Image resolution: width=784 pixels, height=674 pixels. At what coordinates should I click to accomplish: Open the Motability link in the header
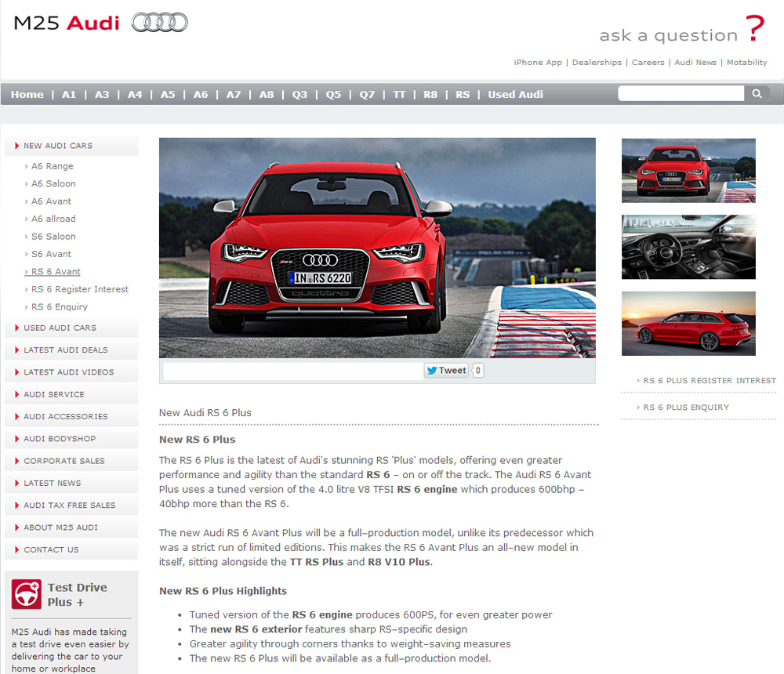tap(746, 63)
